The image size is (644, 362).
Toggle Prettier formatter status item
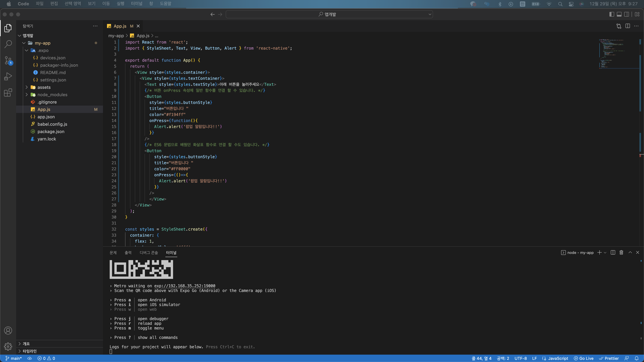click(x=609, y=358)
